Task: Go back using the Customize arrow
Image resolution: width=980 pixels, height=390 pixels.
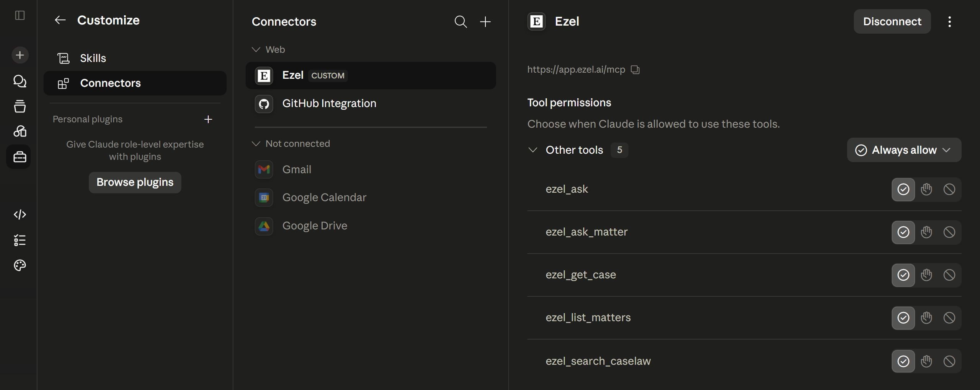Action: pyautogui.click(x=60, y=20)
